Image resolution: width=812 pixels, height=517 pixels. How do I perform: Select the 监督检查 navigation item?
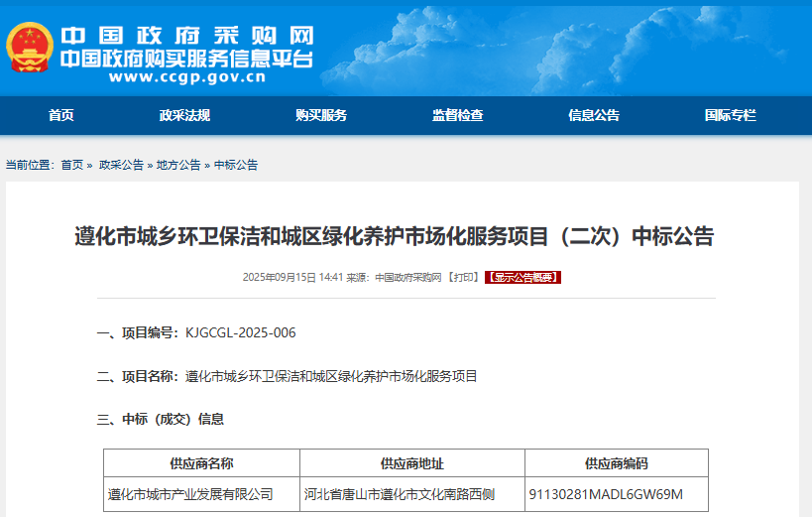[457, 115]
